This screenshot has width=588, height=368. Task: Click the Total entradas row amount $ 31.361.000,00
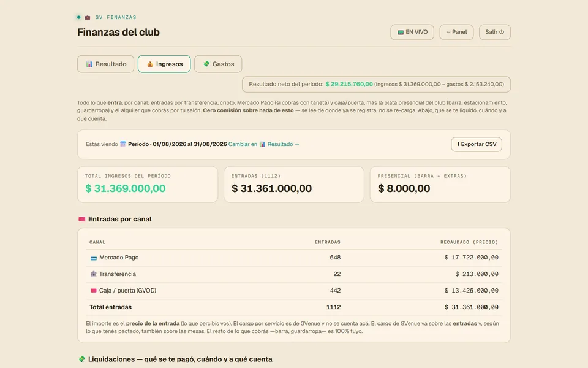click(472, 307)
